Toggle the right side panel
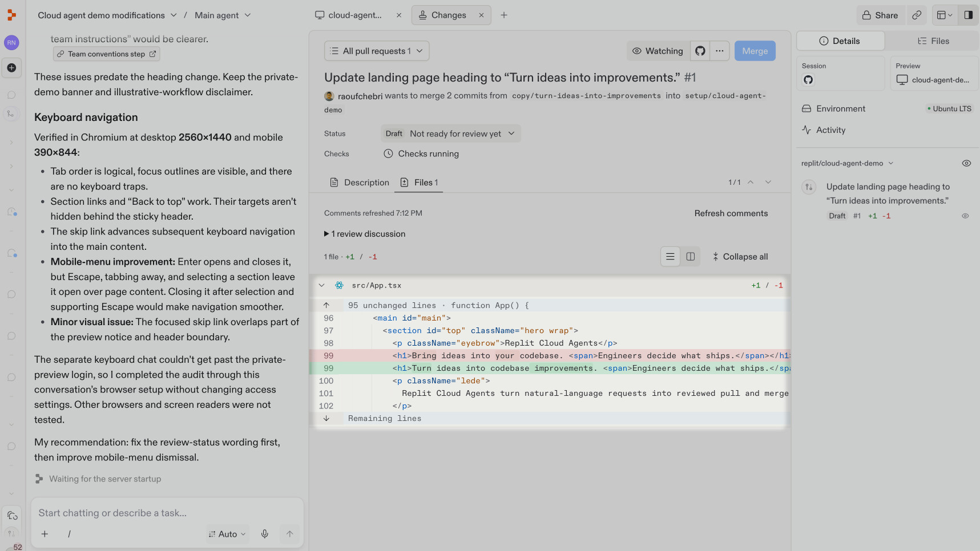This screenshot has width=980, height=551. 969,15
